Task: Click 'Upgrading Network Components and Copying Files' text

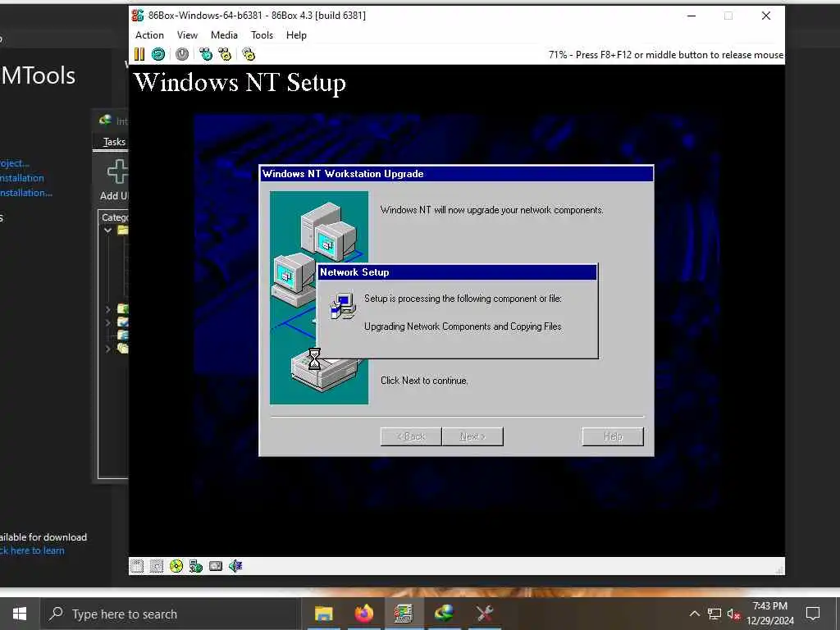Action: coord(463,326)
